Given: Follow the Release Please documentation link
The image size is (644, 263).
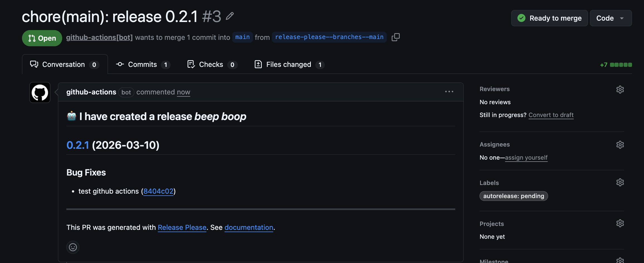Looking at the screenshot, I should (248, 227).
